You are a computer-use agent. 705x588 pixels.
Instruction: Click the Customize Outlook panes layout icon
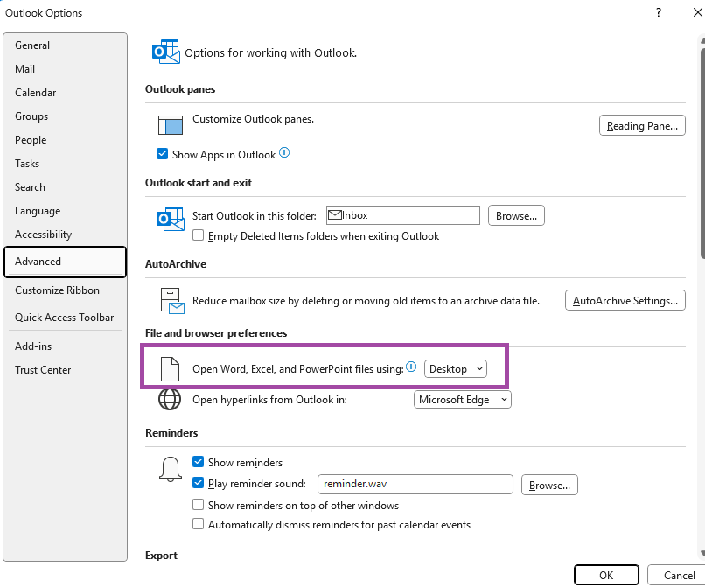point(171,125)
